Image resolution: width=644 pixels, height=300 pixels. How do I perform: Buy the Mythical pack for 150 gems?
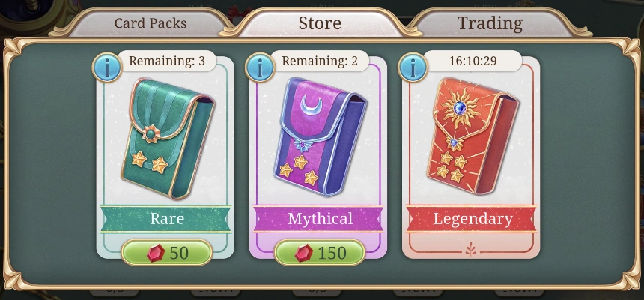(320, 253)
